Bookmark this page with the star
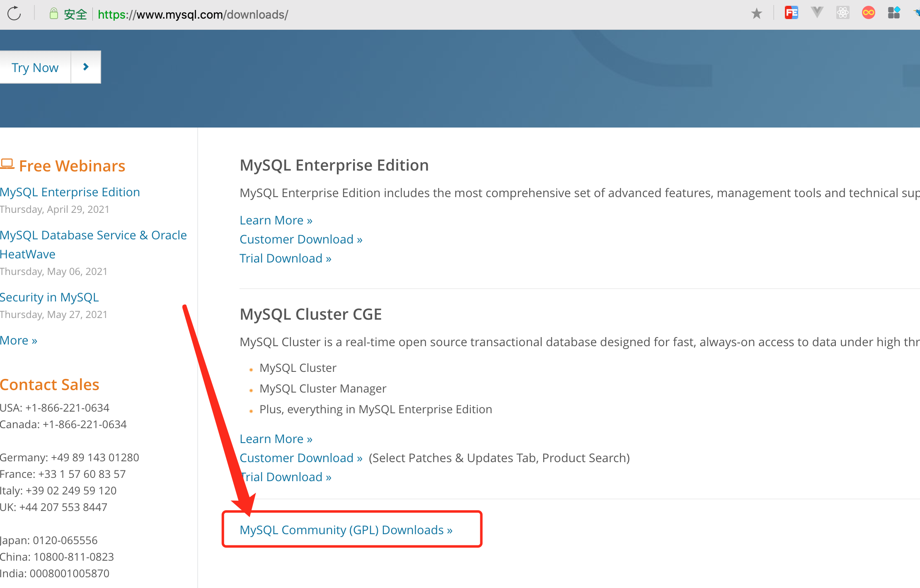 757,13
